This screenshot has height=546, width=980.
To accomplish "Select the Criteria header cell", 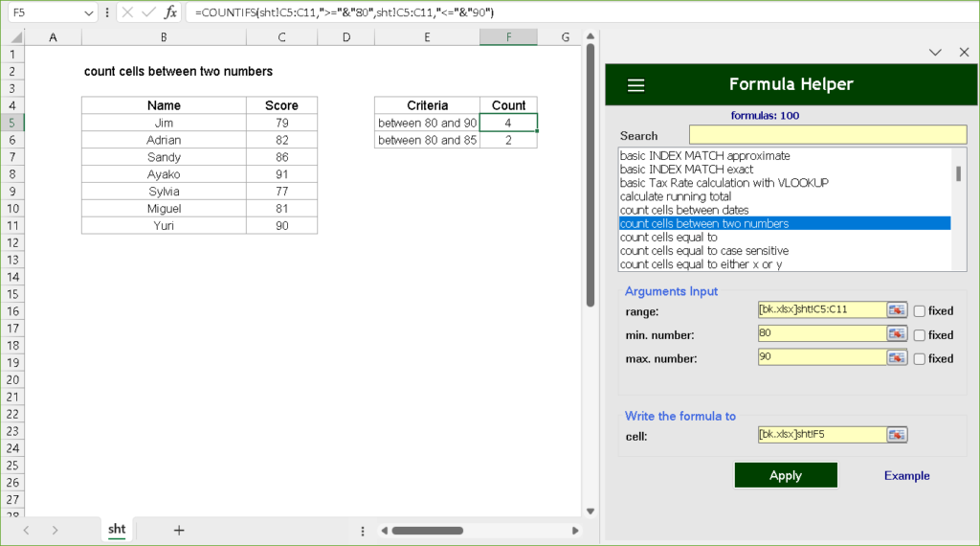I will coord(428,105).
